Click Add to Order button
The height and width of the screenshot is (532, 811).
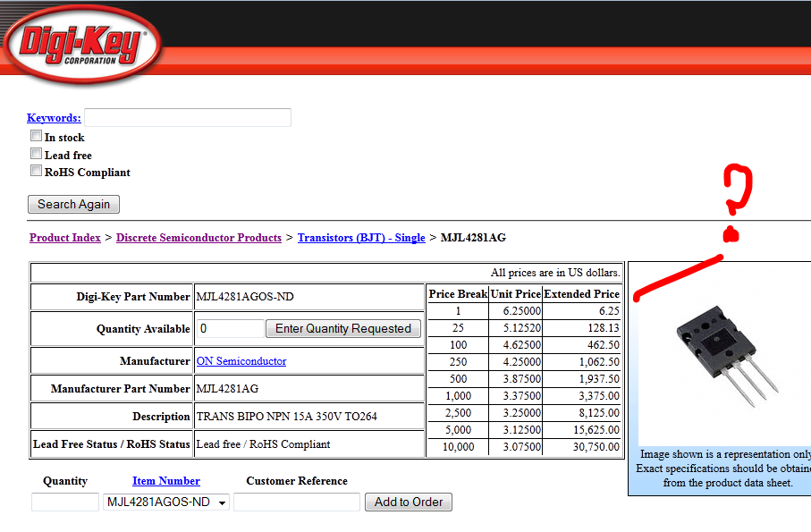pos(409,502)
